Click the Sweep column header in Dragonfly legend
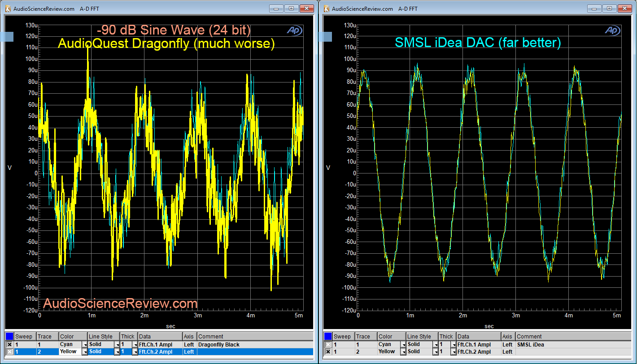The image size is (637, 364). click(x=25, y=337)
